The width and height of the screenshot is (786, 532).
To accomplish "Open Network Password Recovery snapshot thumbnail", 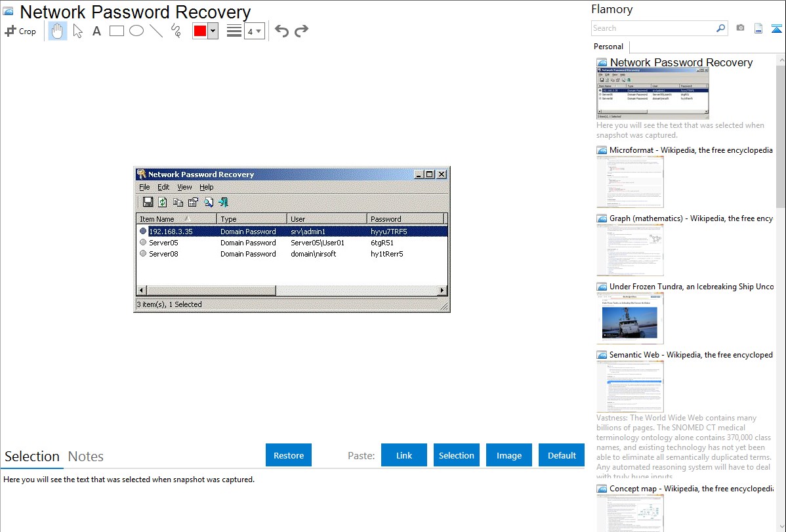I will coord(653,93).
